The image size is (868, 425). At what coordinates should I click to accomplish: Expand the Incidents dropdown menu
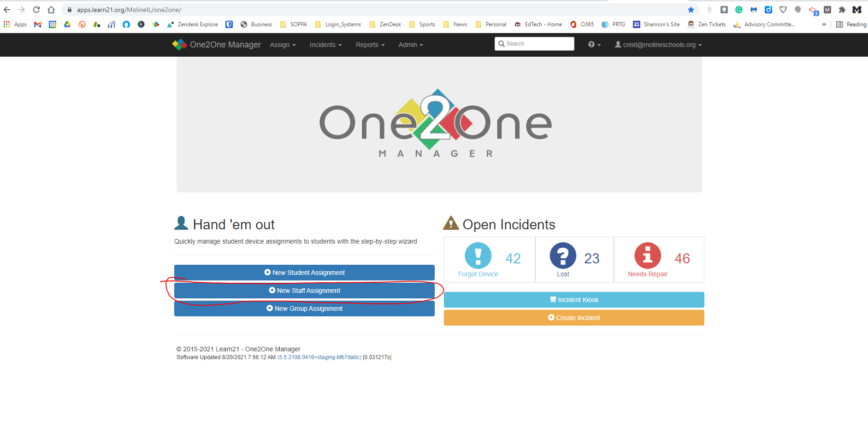coord(325,45)
